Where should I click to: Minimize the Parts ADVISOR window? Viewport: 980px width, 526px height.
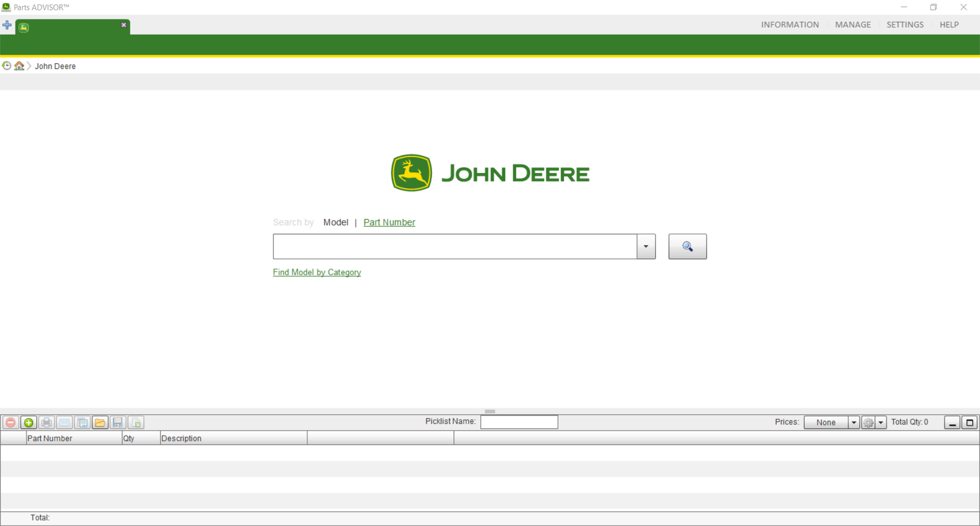pyautogui.click(x=903, y=7)
